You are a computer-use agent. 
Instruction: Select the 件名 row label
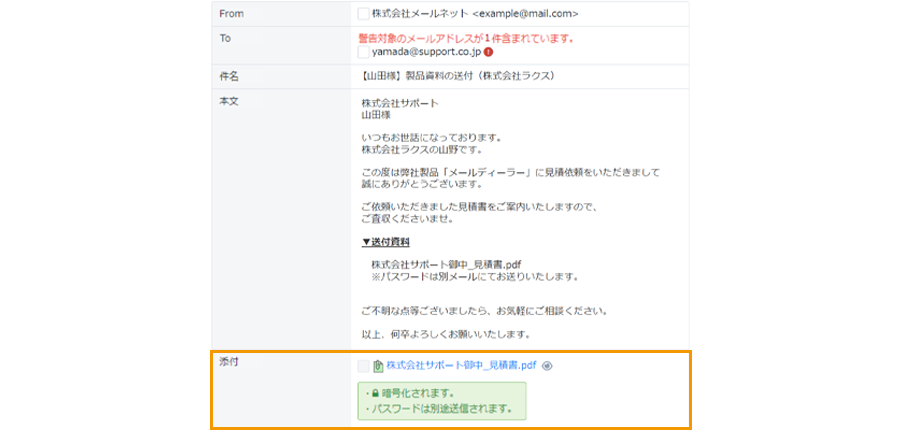pyautogui.click(x=228, y=76)
